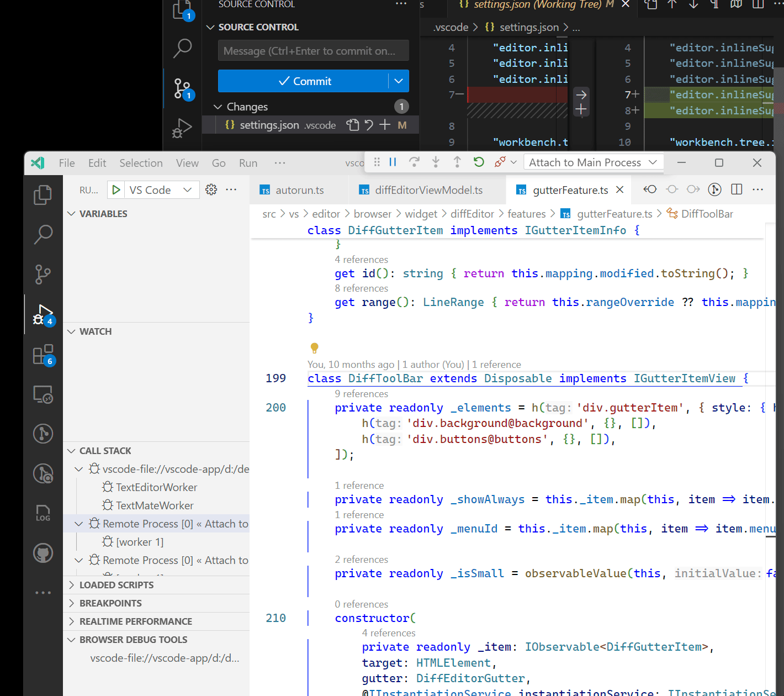784x696 pixels.
Task: Pause the debugger from the debug toolbar
Action: (393, 162)
